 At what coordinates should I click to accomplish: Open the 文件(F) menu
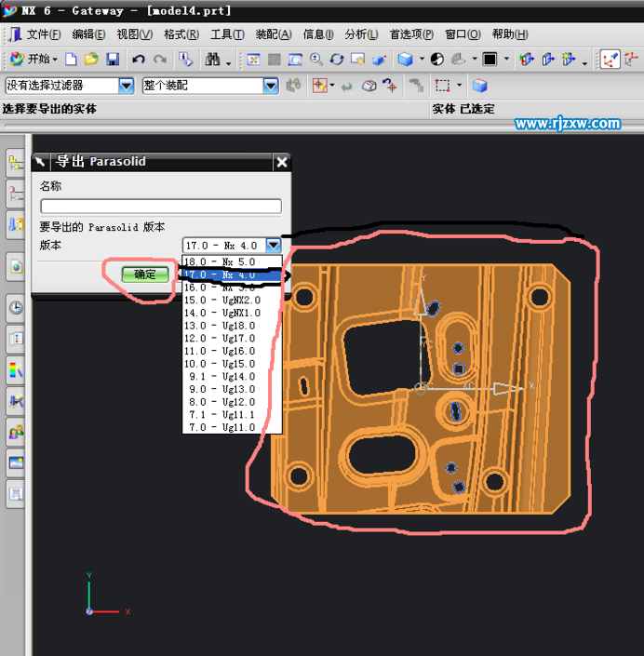tap(43, 34)
